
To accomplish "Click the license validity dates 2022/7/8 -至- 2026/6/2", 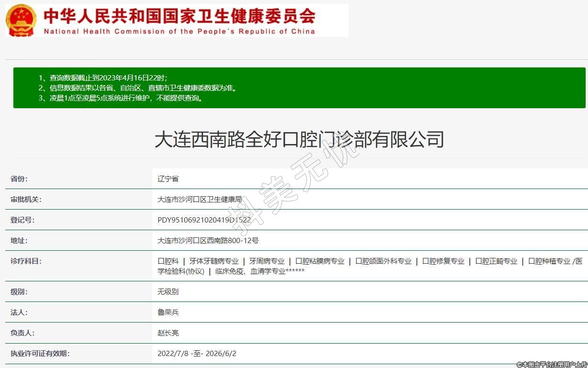I will pos(197,354).
